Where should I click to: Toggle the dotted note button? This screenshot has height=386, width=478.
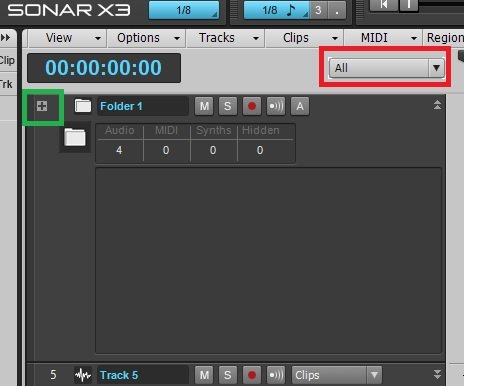pos(337,10)
